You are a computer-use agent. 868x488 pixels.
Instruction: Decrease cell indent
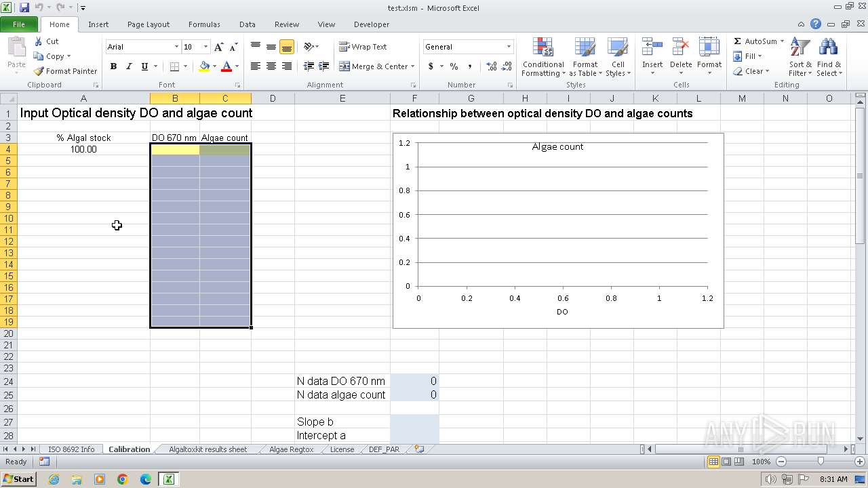pos(309,66)
